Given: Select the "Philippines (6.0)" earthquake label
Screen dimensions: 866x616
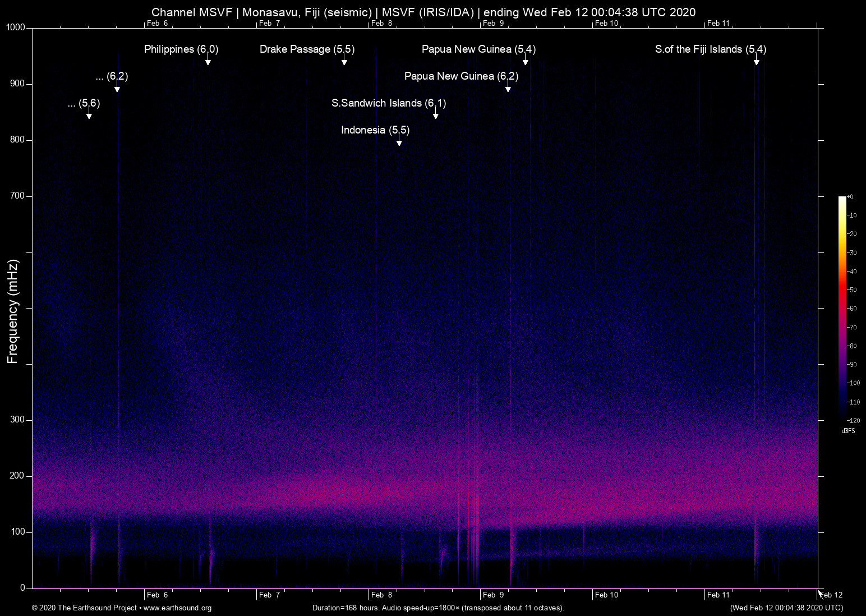Looking at the screenshot, I should 181,49.
